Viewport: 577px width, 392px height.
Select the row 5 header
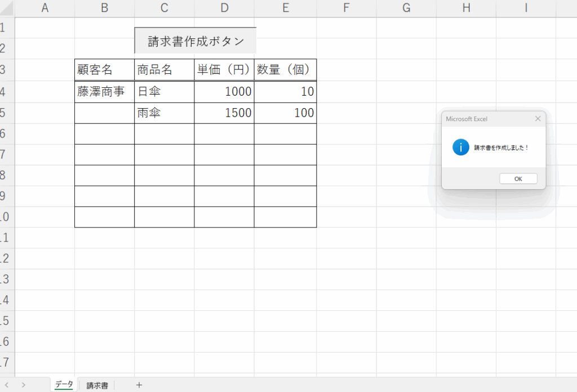[x=6, y=113]
